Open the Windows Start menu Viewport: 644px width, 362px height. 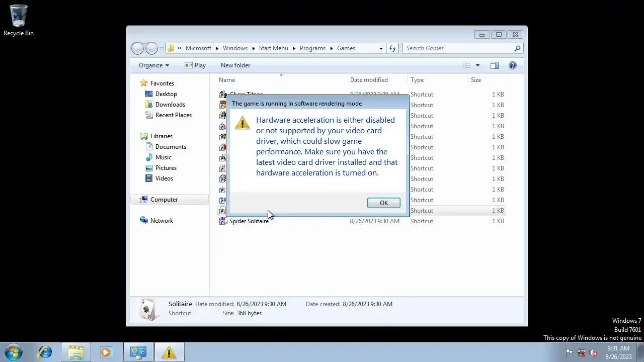[x=14, y=352]
